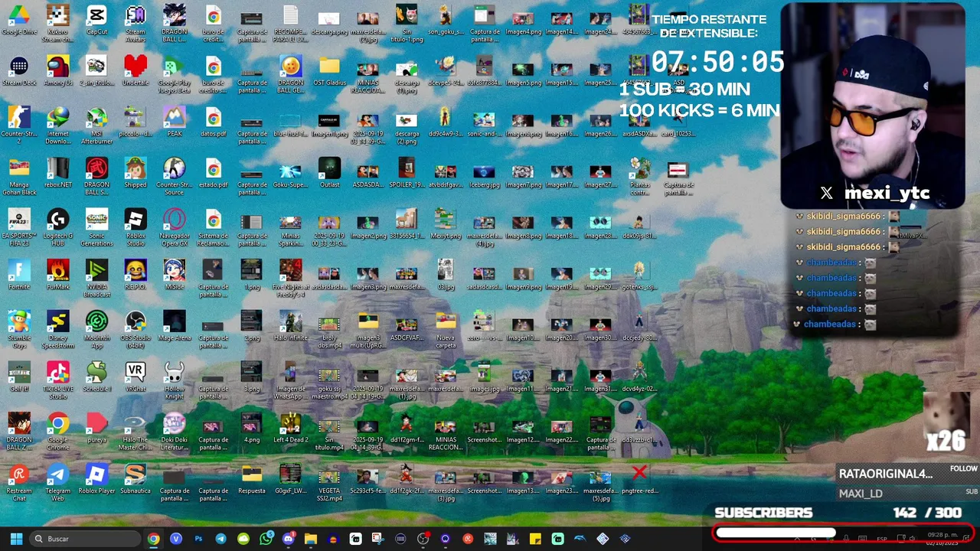Viewport: 980px width, 551px height.
Task: Launch Among Us from the desktop
Action: pyautogui.click(x=58, y=72)
